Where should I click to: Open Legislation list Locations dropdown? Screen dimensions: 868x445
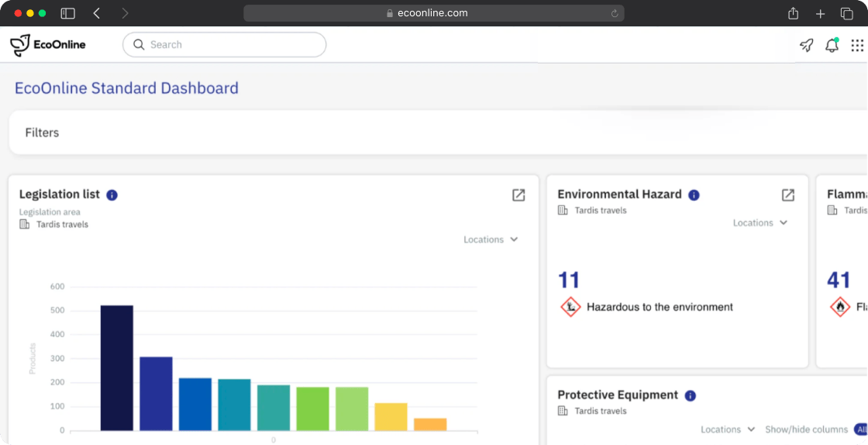coord(491,240)
